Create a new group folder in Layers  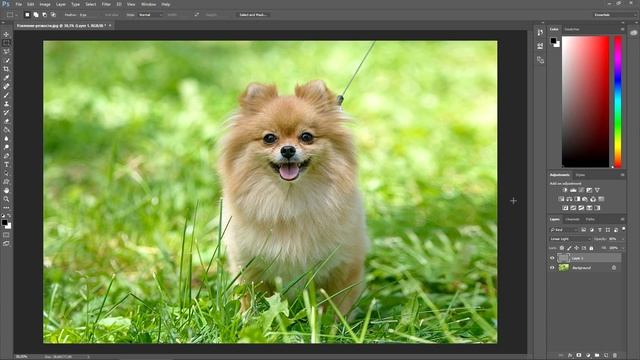[x=597, y=356]
